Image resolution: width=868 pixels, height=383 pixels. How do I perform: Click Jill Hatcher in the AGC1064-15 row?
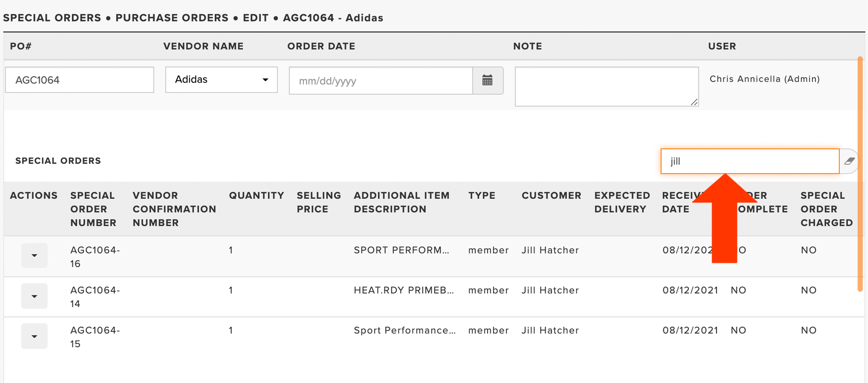pos(550,330)
